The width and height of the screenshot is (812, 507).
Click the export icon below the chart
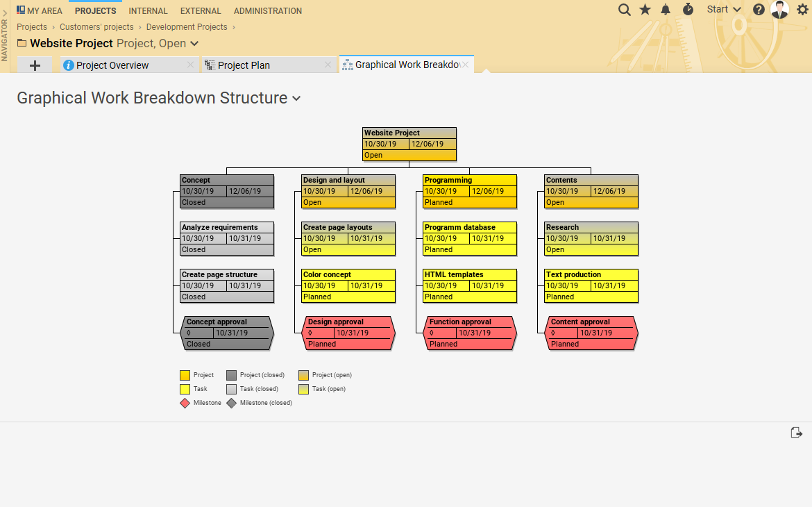pyautogui.click(x=795, y=432)
